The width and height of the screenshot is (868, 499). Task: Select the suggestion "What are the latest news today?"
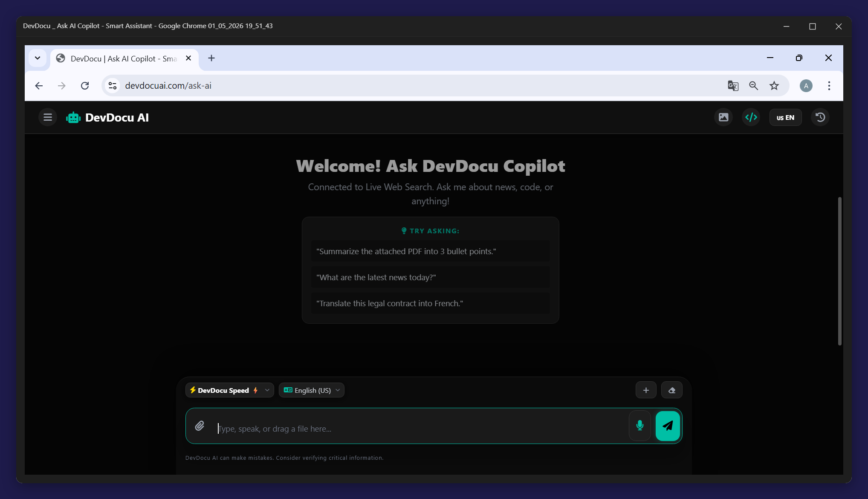tap(431, 277)
